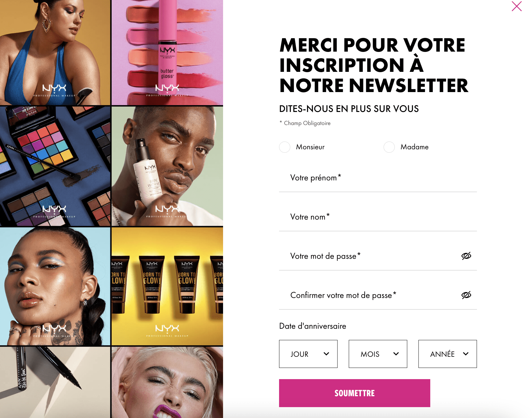Click the colorful eyeshadow palettes image
The image size is (532, 418).
[x=55, y=166]
